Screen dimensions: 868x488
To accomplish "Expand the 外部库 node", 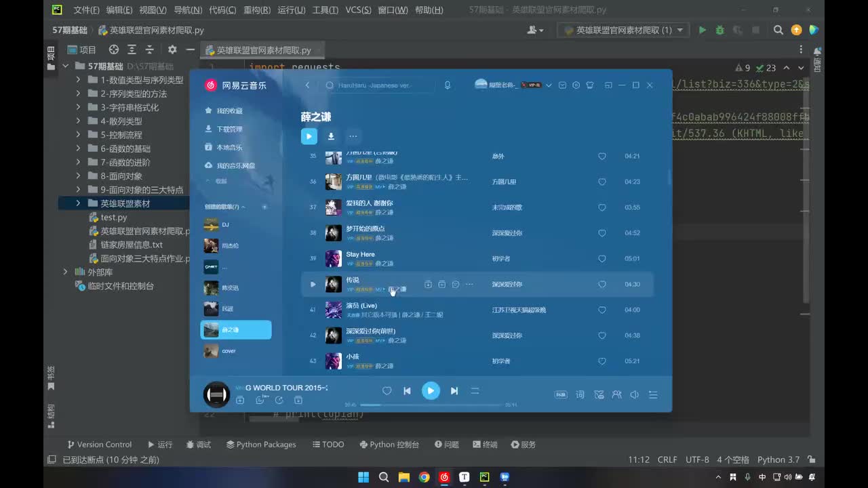I will (66, 272).
